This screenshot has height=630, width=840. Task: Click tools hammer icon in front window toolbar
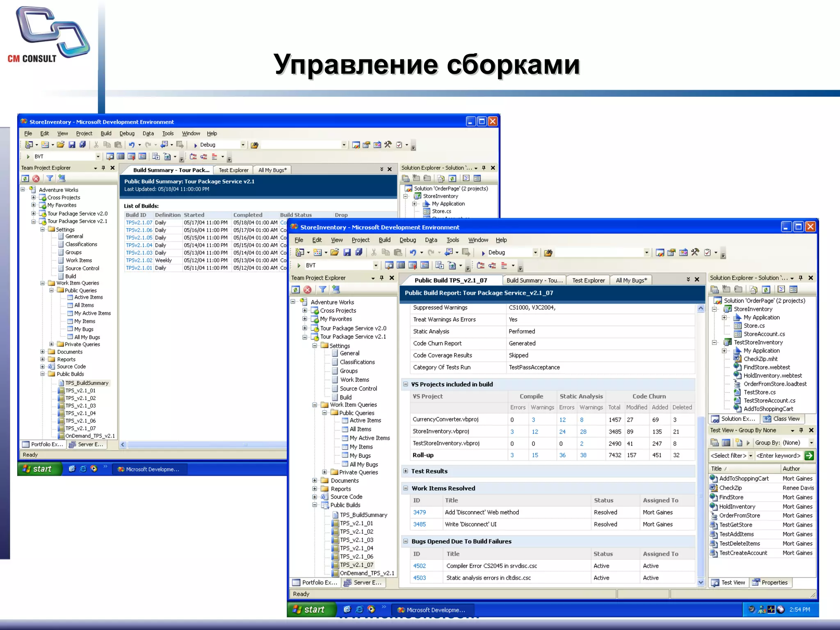[x=695, y=252]
